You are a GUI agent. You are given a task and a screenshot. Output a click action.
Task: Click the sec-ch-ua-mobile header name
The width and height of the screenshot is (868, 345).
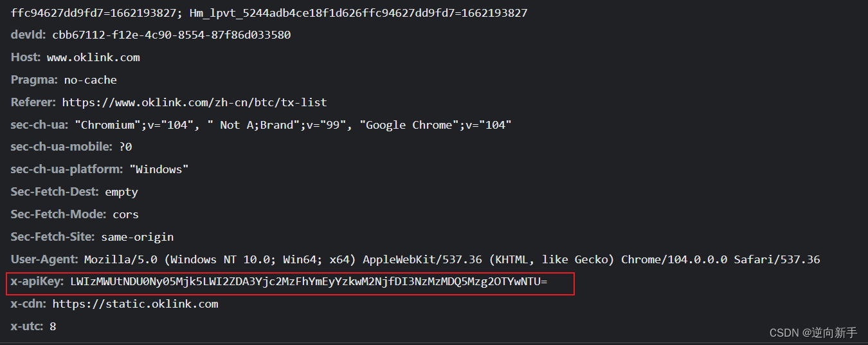62,147
